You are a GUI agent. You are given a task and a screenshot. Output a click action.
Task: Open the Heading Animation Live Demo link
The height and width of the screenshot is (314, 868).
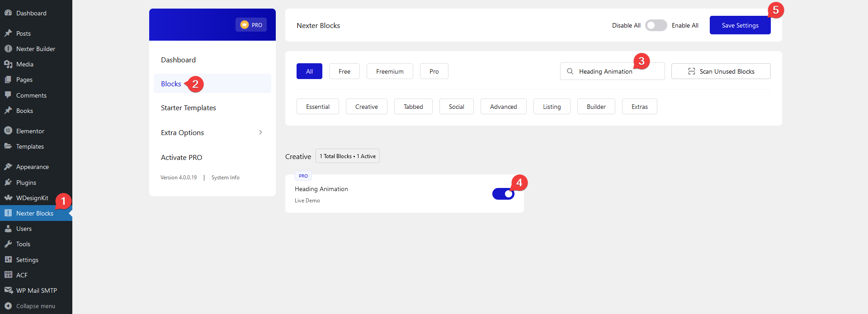[x=307, y=201]
